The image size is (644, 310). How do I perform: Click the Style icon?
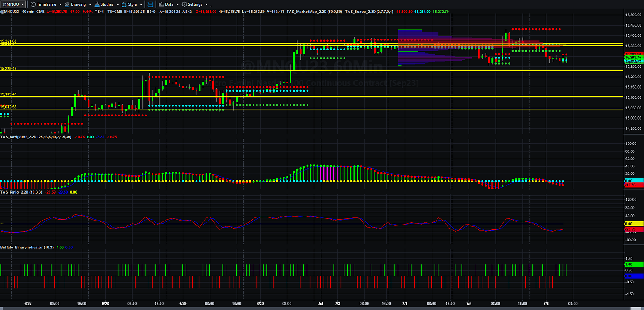(x=124, y=4)
